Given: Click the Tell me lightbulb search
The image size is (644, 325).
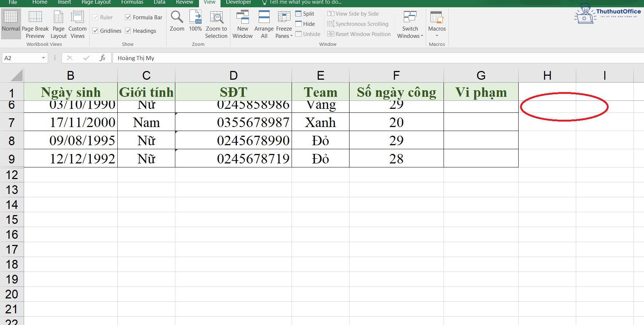Looking at the screenshot, I should (265, 2).
